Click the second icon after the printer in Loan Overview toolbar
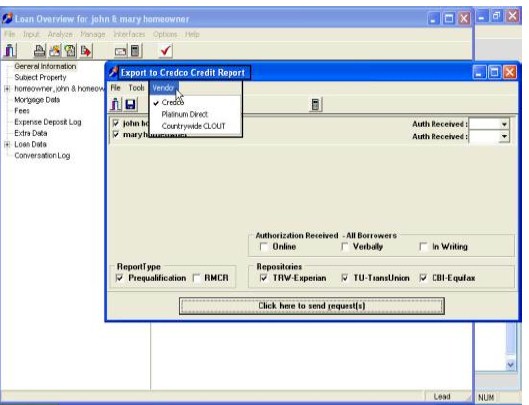Viewport: 529px width, 405px height. point(70,51)
